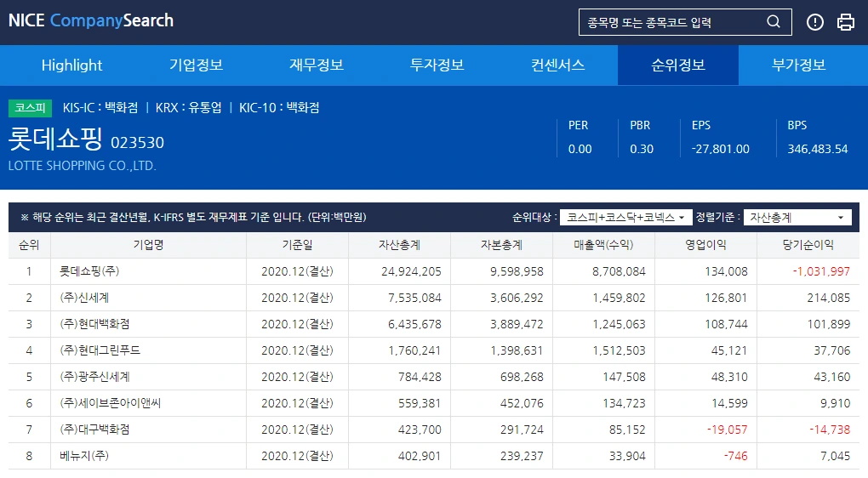Click the 영업이익 column header
The width and height of the screenshot is (868, 478).
click(705, 245)
